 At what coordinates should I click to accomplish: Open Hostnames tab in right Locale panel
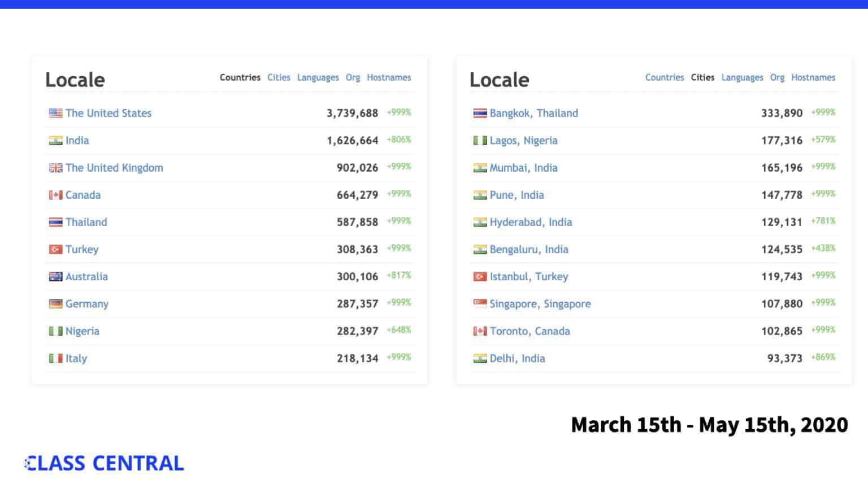coord(813,77)
